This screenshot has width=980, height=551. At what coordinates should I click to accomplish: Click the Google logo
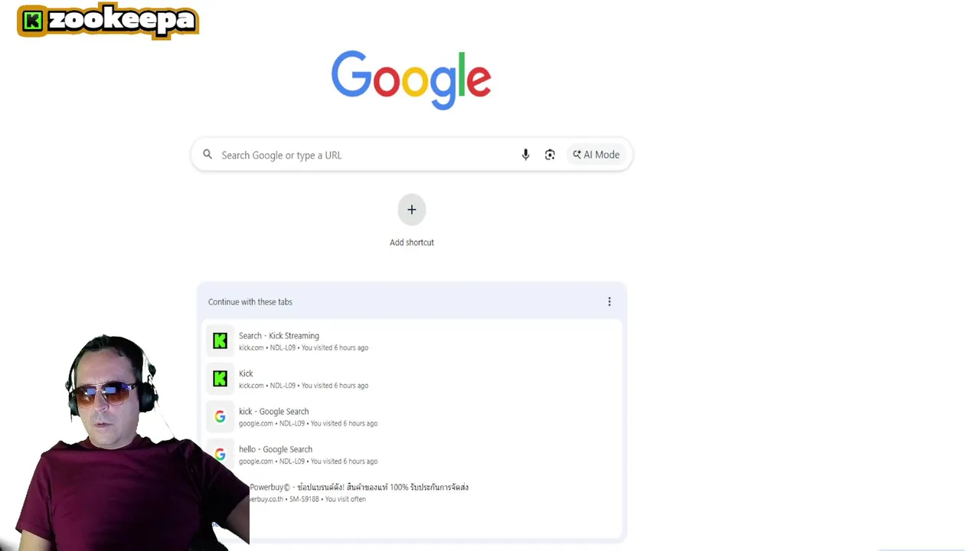pos(411,80)
